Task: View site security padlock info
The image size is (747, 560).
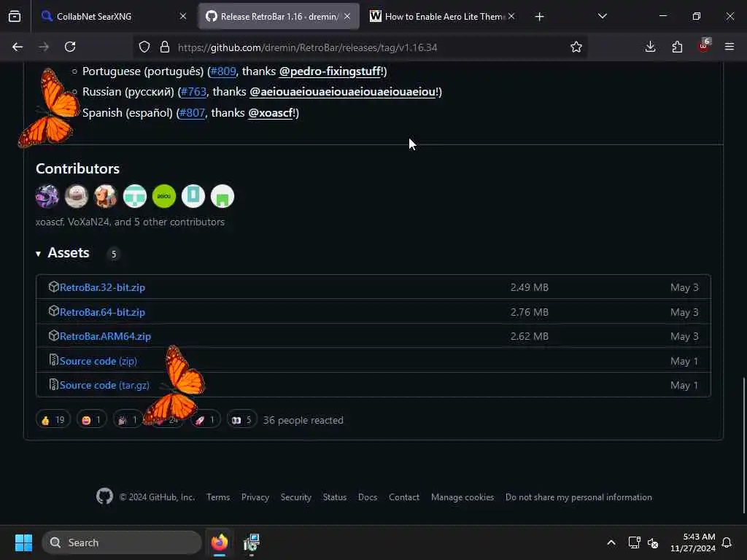Action: tap(164, 47)
